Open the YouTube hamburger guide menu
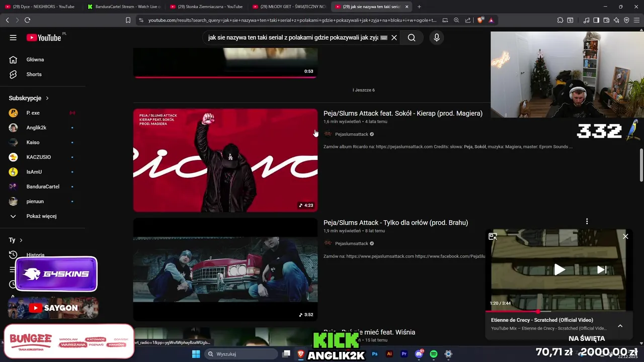644x362 pixels. [13, 38]
